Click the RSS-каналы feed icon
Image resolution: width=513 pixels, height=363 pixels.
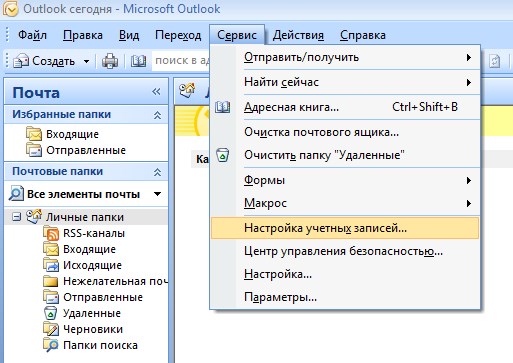[51, 233]
